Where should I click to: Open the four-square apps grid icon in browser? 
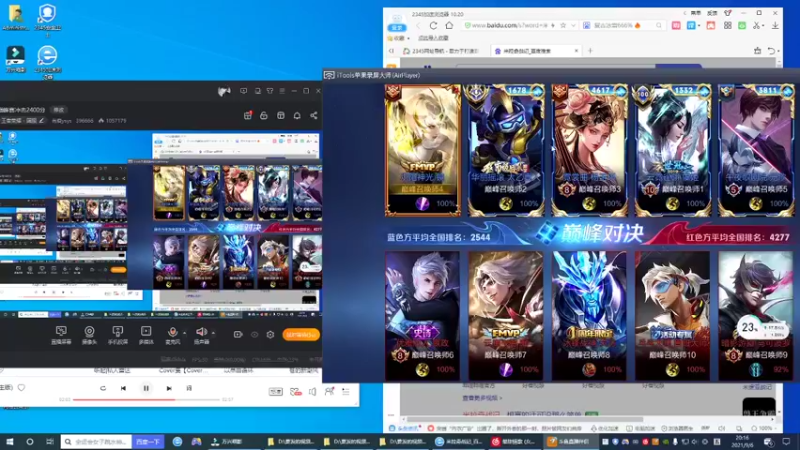[x=728, y=26]
